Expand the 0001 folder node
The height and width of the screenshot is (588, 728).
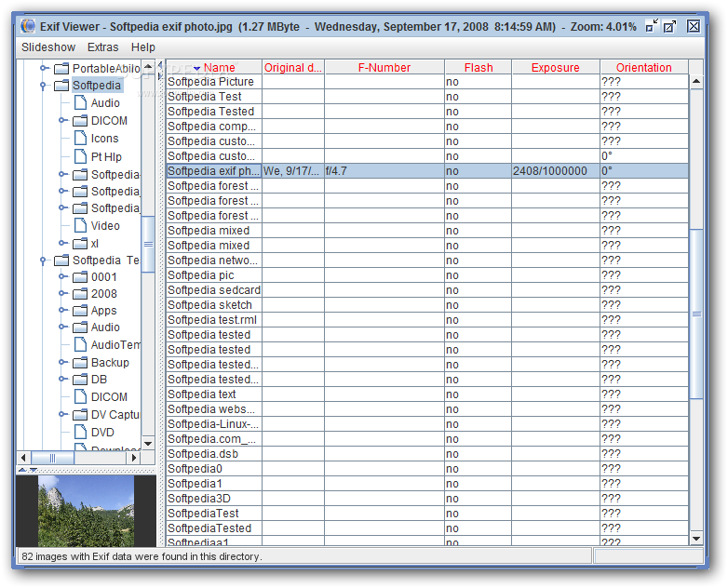pyautogui.click(x=62, y=276)
